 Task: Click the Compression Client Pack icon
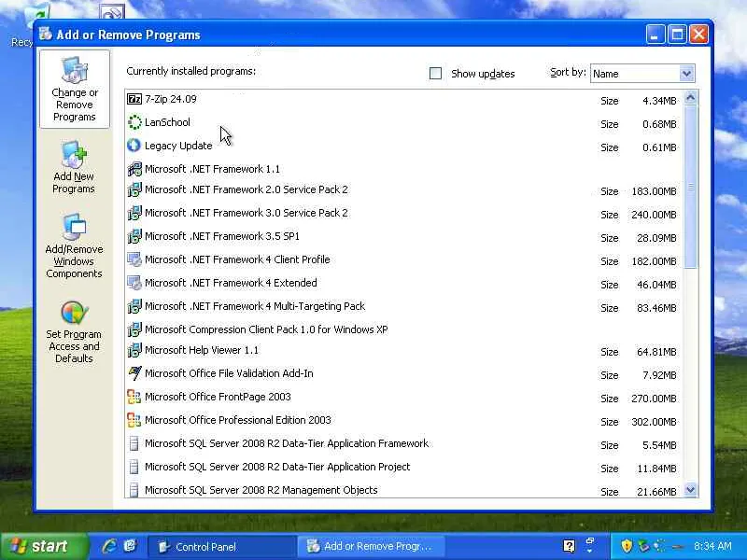point(134,329)
